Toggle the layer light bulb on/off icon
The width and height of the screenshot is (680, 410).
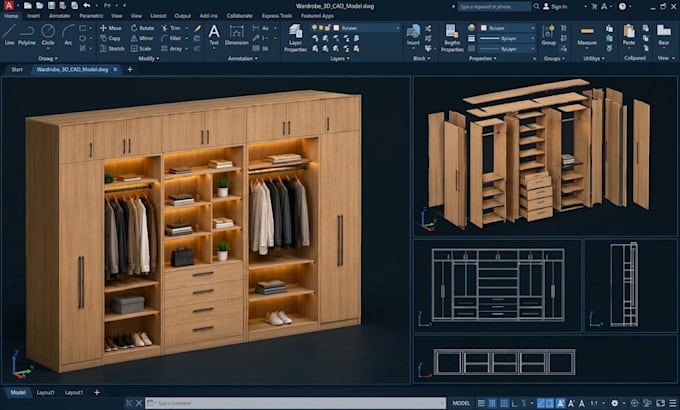[314, 28]
